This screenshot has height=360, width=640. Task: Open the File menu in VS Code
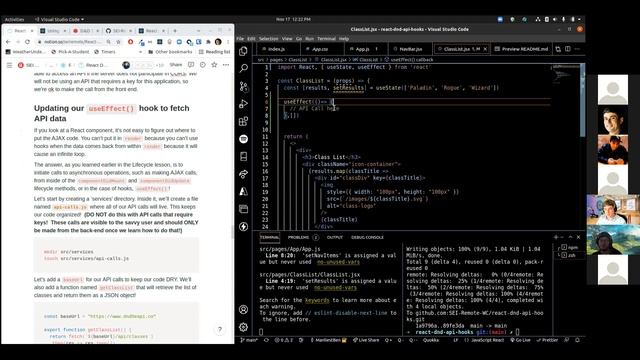240,39
